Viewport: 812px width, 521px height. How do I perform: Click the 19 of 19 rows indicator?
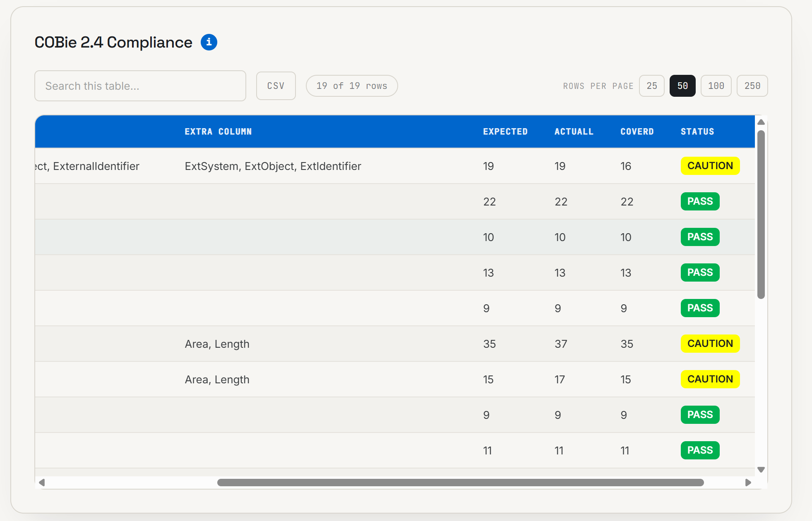point(352,86)
